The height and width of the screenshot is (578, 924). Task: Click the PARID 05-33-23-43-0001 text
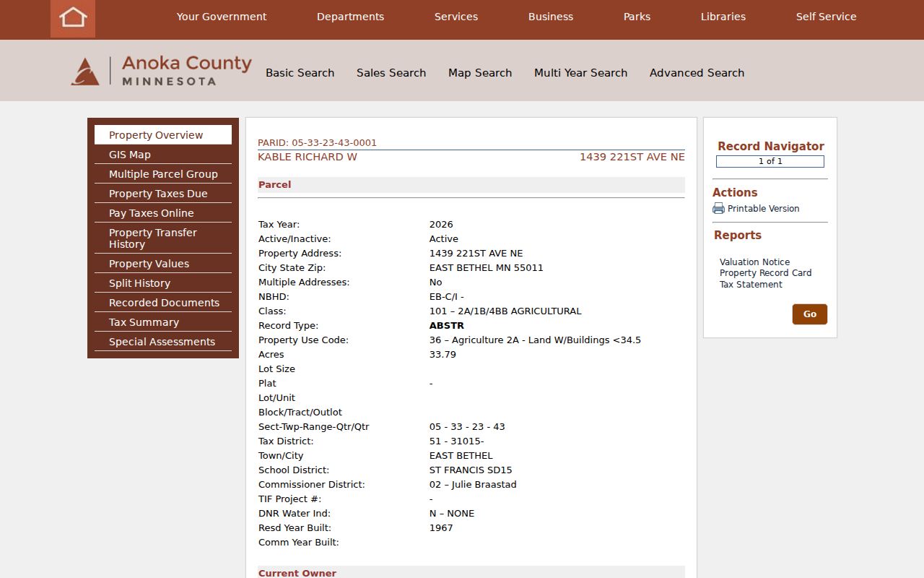317,143
